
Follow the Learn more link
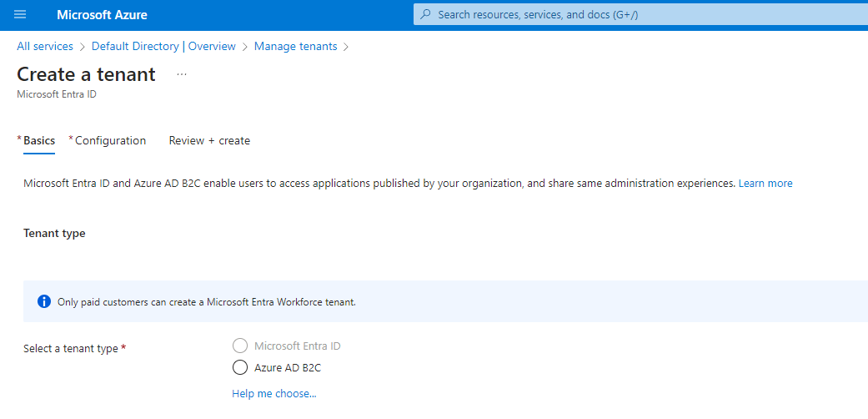click(765, 183)
